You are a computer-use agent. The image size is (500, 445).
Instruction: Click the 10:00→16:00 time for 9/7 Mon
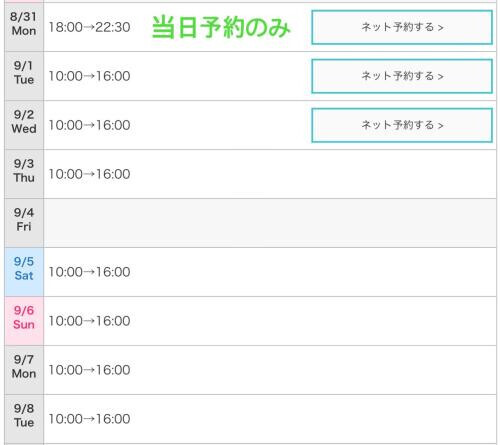point(89,370)
